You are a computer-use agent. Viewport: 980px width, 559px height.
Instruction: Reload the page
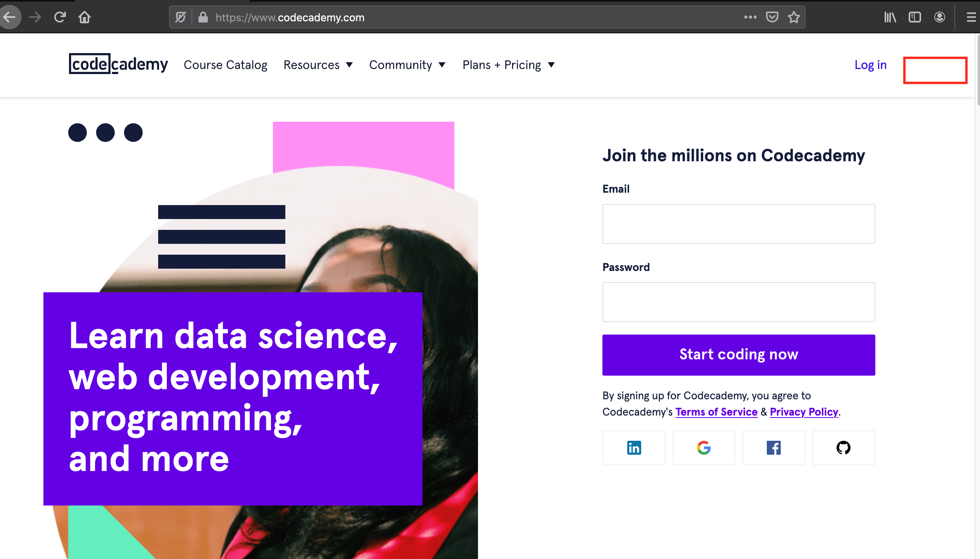(x=60, y=17)
